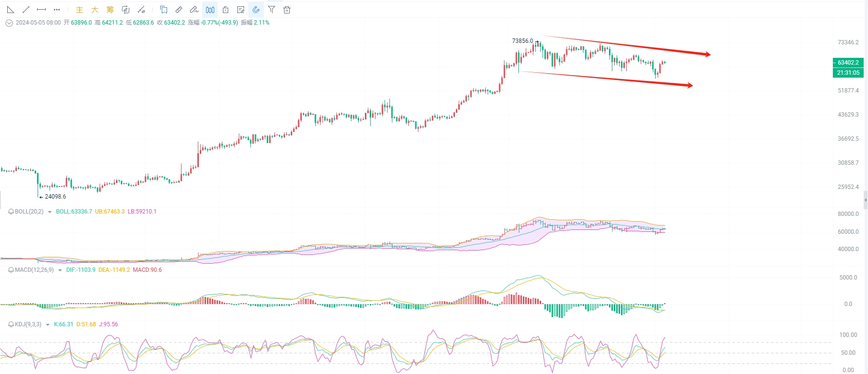Click the D:51.68 value

click(86, 324)
